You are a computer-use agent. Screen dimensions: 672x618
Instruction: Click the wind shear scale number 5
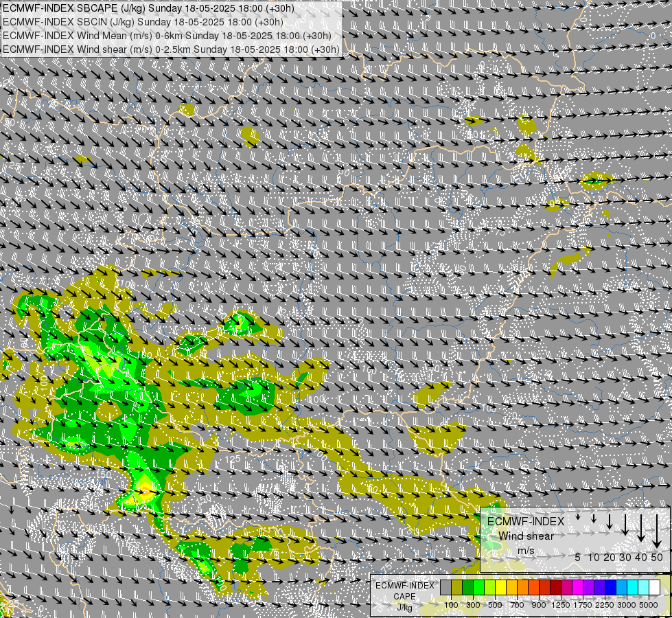[578, 557]
